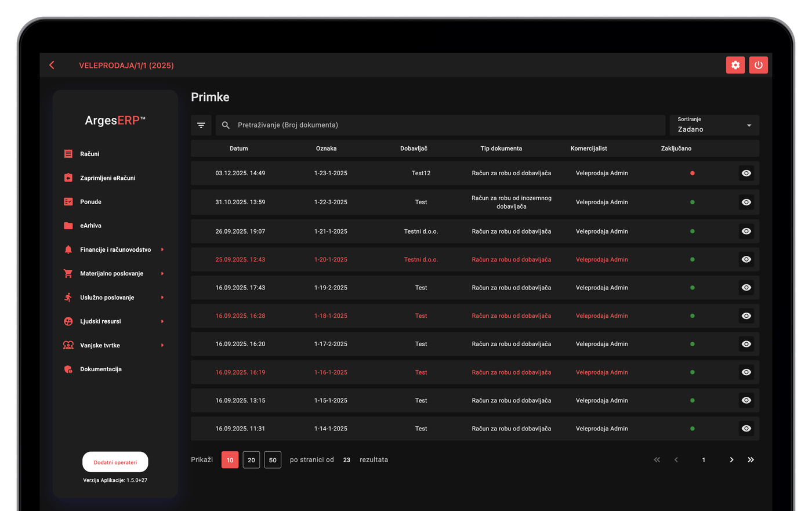The width and height of the screenshot is (812, 511).
Task: Show details of 1-14-1-2025 with eye icon
Action: tap(746, 429)
